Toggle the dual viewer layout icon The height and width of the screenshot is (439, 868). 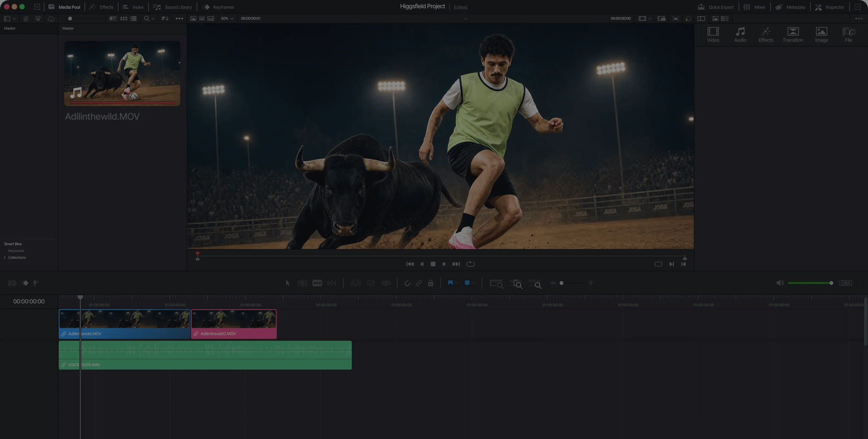coord(701,19)
